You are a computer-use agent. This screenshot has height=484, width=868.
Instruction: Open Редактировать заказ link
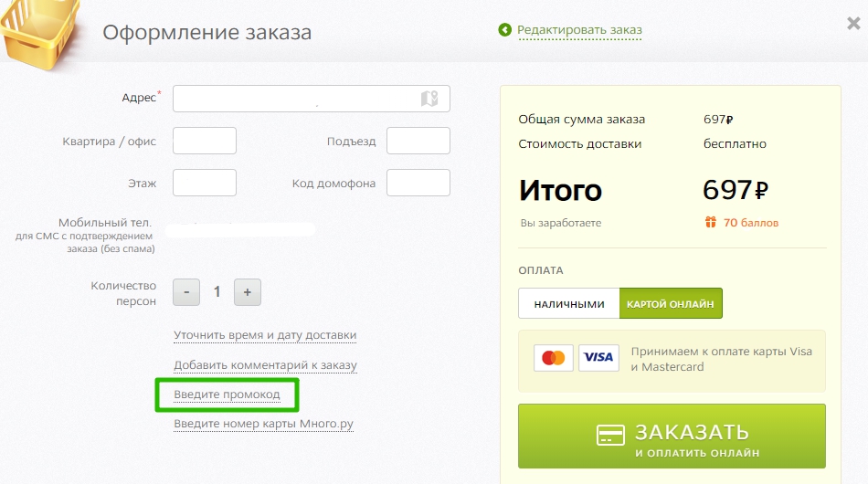coord(579,30)
